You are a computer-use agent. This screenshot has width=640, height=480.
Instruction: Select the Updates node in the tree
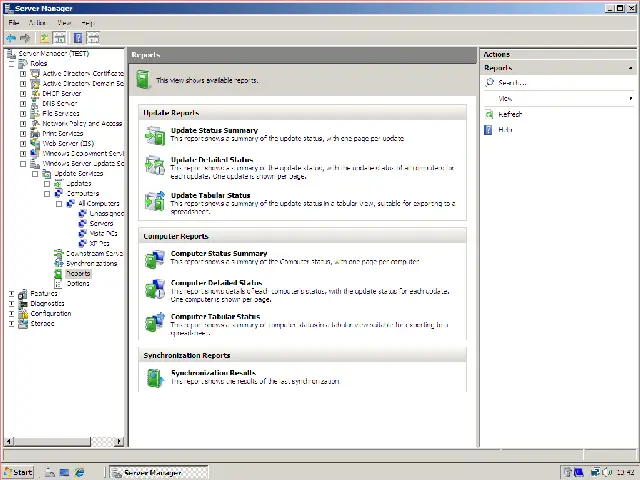pos(78,184)
